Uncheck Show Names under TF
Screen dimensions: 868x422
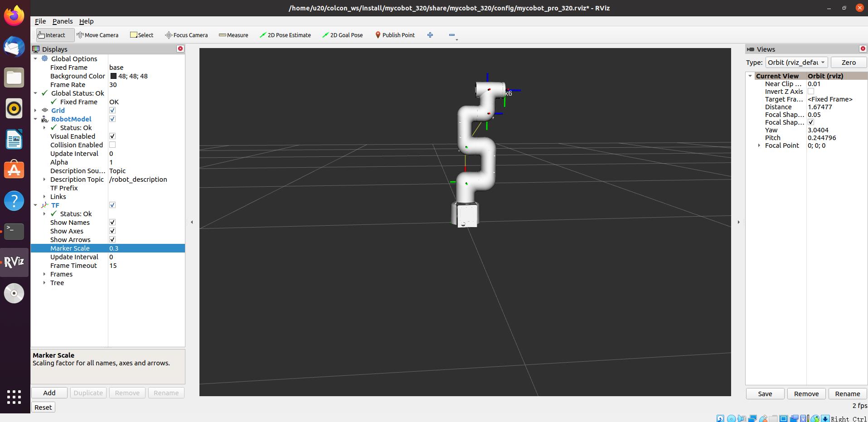(112, 223)
